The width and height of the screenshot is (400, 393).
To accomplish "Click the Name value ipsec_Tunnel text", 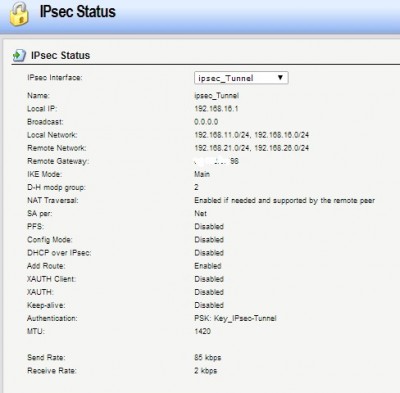I will [x=217, y=96].
